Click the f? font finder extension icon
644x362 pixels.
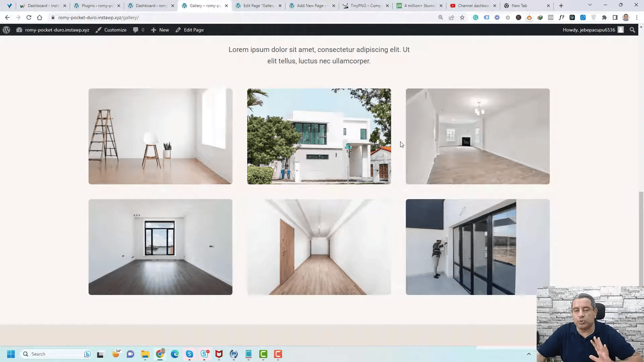(x=561, y=17)
